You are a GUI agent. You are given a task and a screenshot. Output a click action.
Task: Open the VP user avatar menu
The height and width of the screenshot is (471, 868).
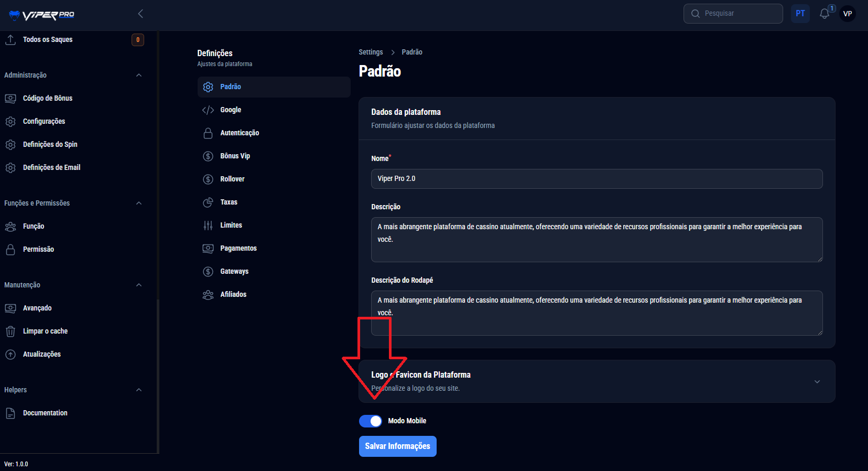tap(848, 14)
